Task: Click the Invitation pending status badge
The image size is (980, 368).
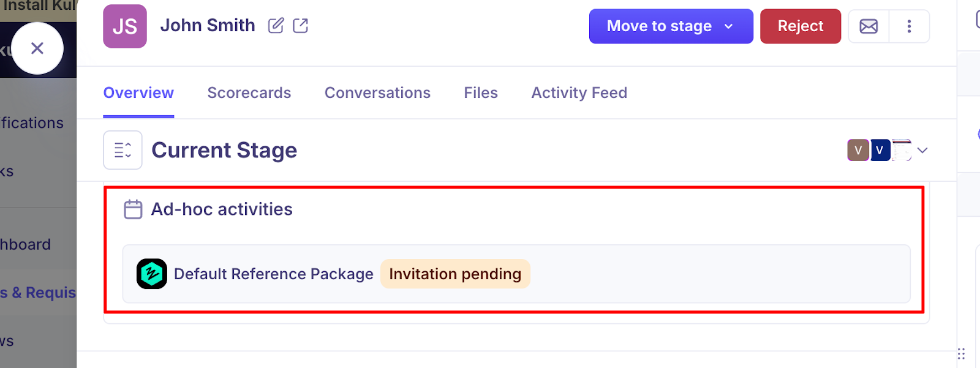Action: (455, 274)
